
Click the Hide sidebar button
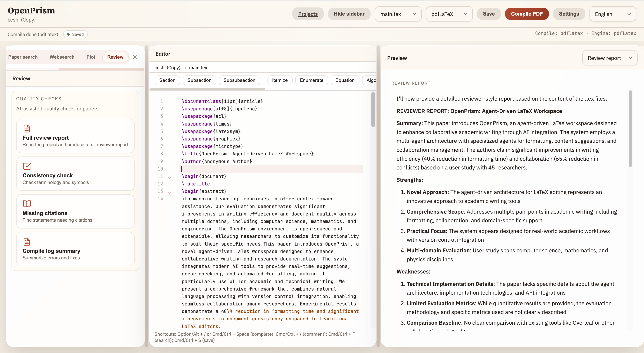coord(349,14)
